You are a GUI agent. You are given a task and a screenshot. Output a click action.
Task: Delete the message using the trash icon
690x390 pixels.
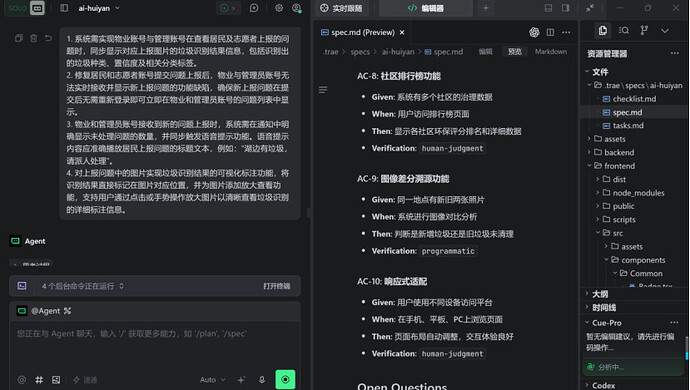coord(33,38)
